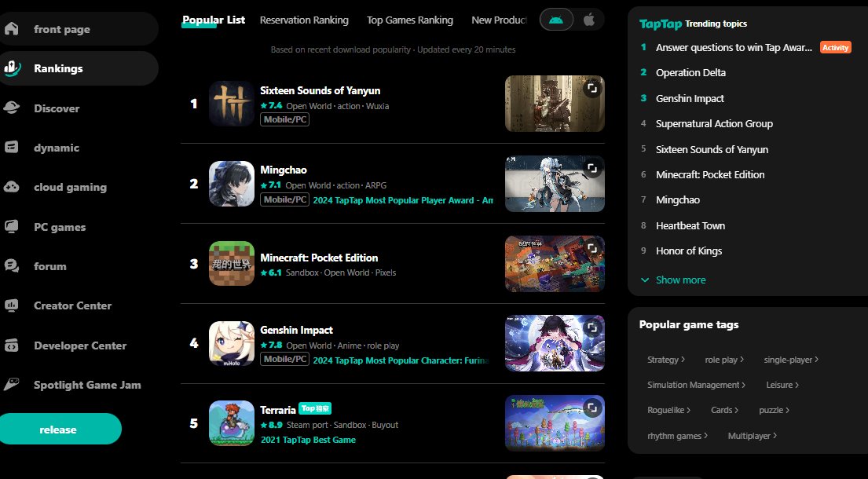868x479 pixels.
Task: Click 2021 TapTap Best Game link
Action: 309,440
